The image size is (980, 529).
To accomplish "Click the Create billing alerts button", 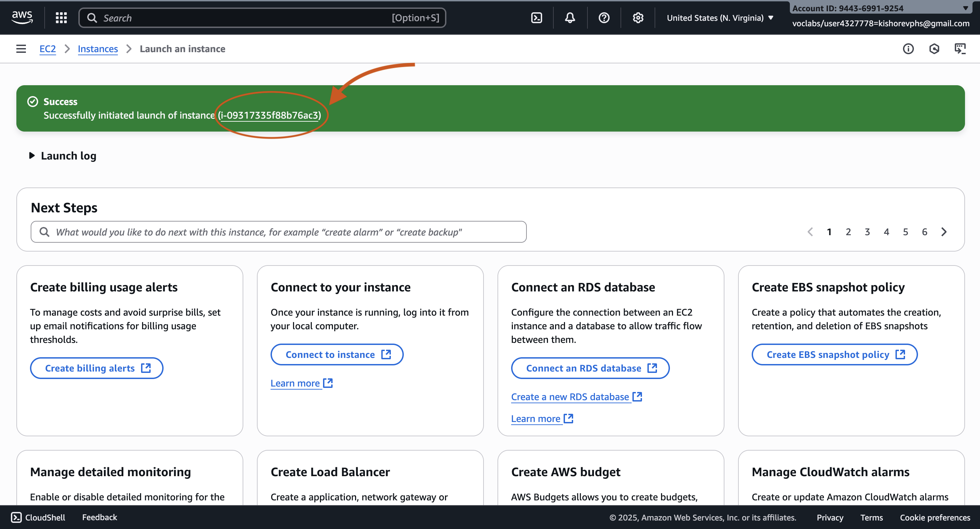I will click(96, 368).
